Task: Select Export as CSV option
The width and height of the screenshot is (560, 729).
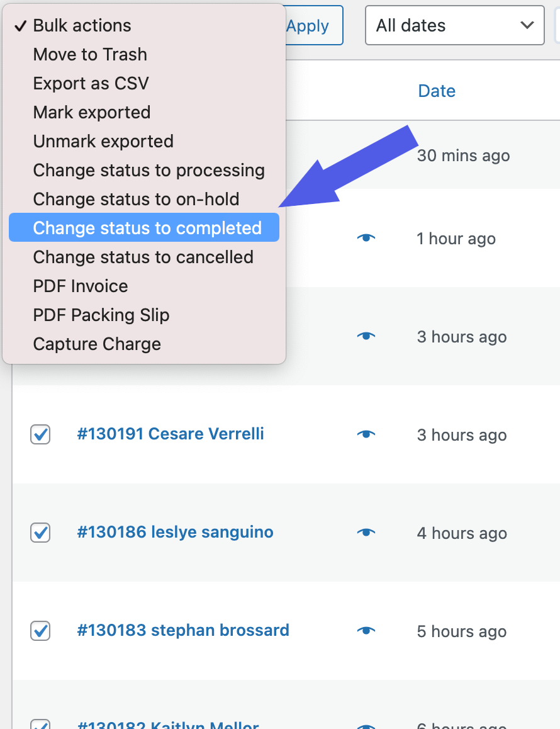Action: (x=91, y=83)
